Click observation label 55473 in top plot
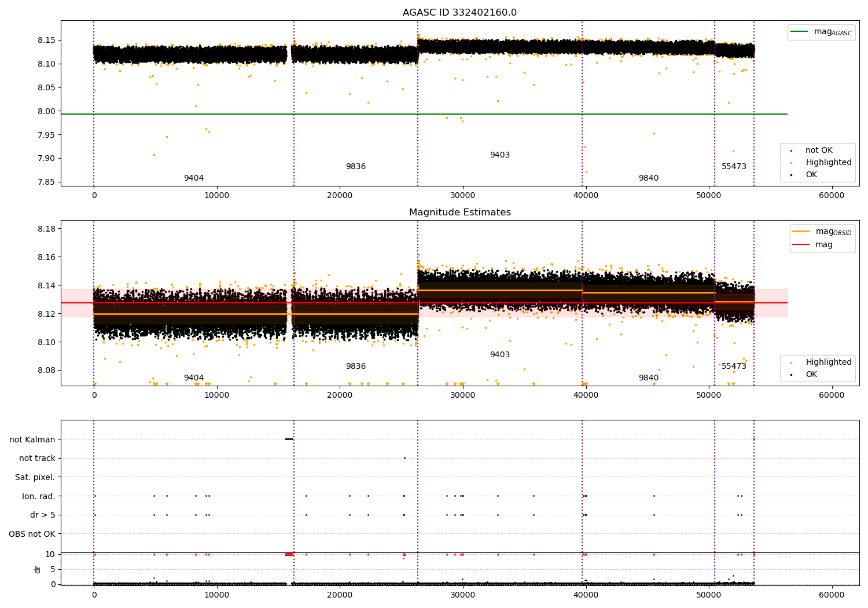The width and height of the screenshot is (868, 608). (734, 167)
